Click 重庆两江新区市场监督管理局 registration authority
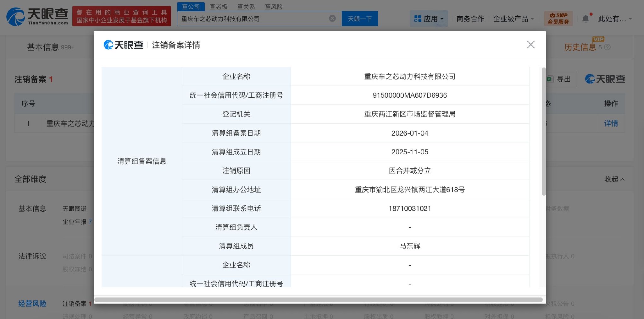Screen dimensions: 644x319 pos(410,114)
